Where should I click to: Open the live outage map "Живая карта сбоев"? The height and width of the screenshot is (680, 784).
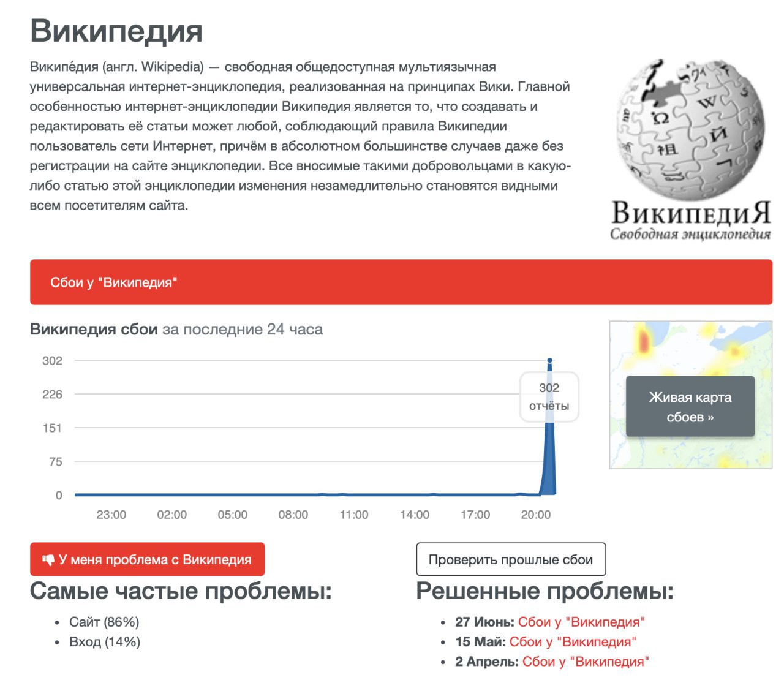[x=690, y=407]
